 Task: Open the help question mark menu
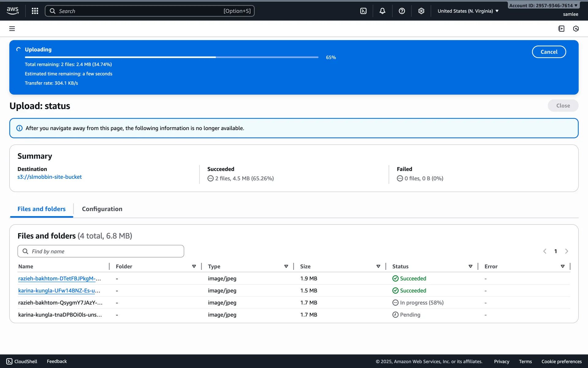coord(402,11)
